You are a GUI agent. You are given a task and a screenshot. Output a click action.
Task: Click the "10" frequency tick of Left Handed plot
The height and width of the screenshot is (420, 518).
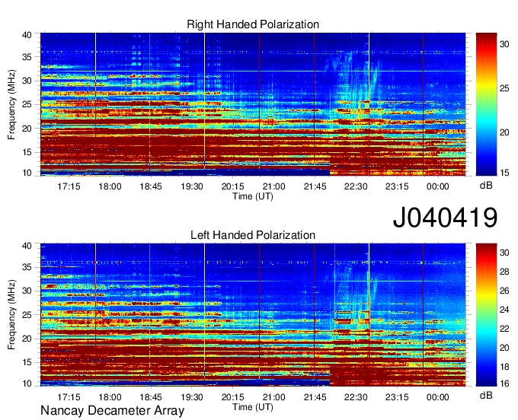tap(27, 383)
